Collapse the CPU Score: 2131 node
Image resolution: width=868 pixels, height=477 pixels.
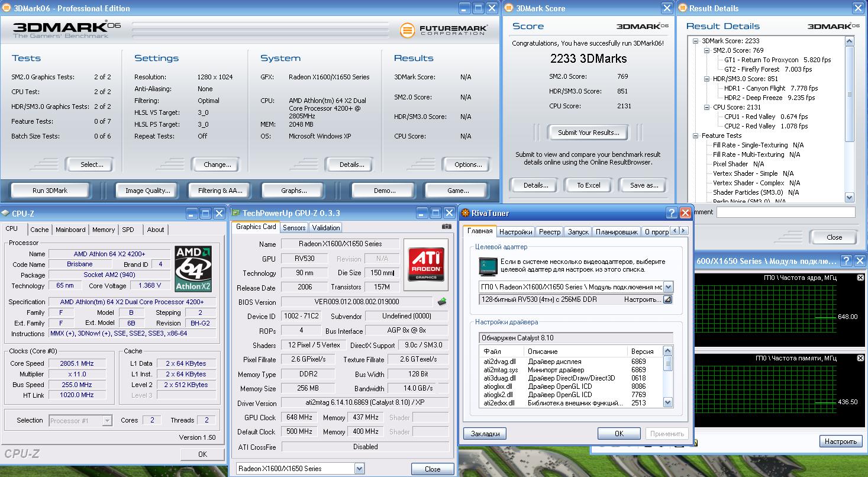[x=707, y=107]
